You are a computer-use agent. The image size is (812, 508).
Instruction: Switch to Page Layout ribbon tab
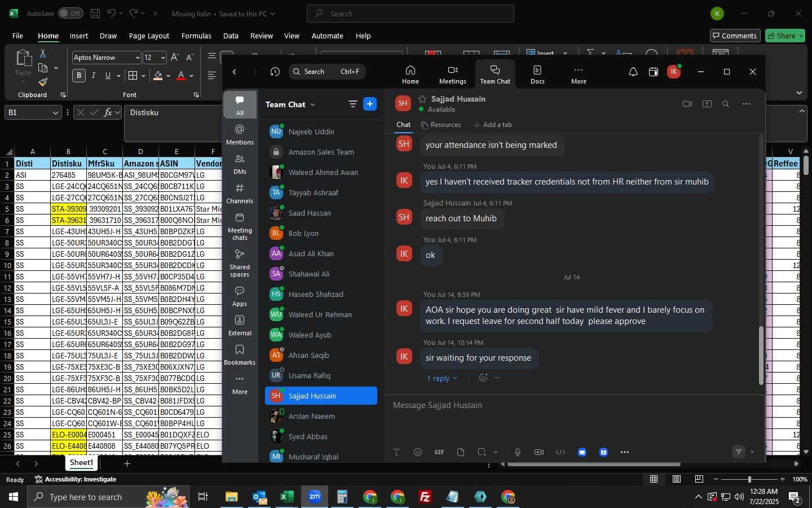click(x=149, y=36)
